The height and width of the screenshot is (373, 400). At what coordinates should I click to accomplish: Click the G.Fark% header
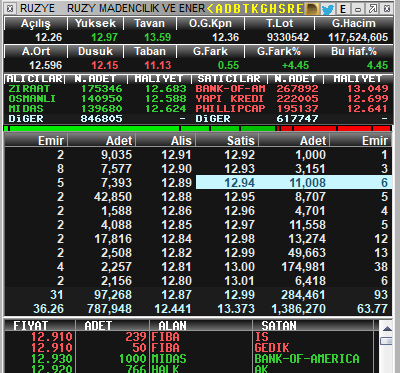pyautogui.click(x=279, y=51)
